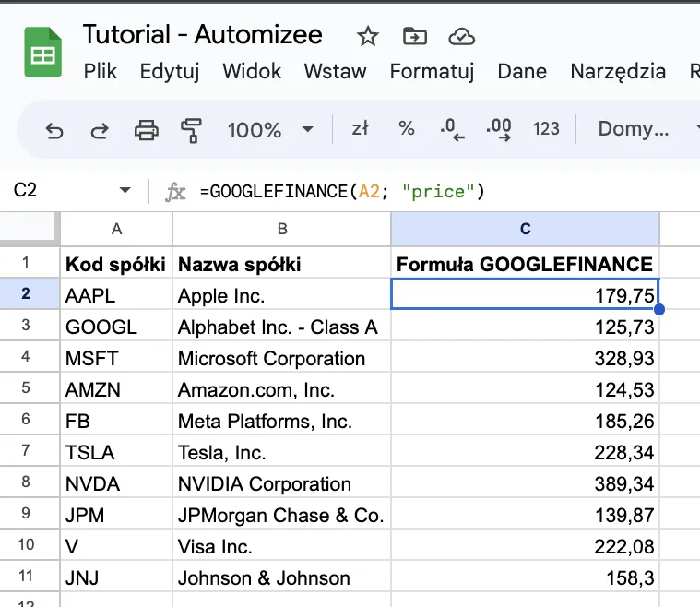Click cell "Microsoft Corporation"
This screenshot has height=607, width=700.
[x=281, y=356]
